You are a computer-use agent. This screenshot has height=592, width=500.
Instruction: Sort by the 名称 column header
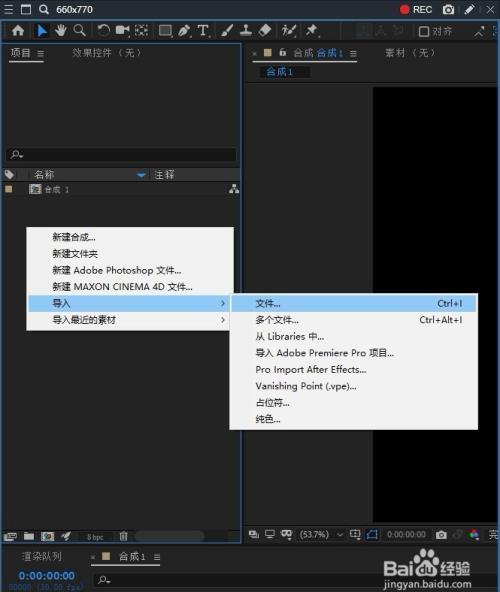(x=44, y=174)
